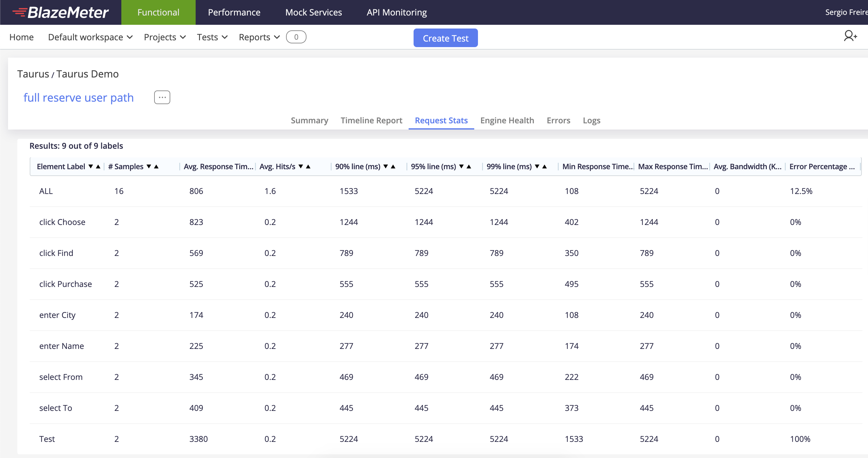This screenshot has width=868, height=458.
Task: Open Sergio Freire user menu
Action: point(846,12)
